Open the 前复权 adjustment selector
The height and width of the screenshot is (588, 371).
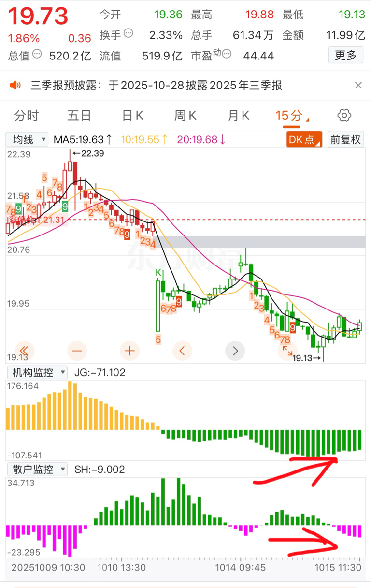[x=345, y=140]
